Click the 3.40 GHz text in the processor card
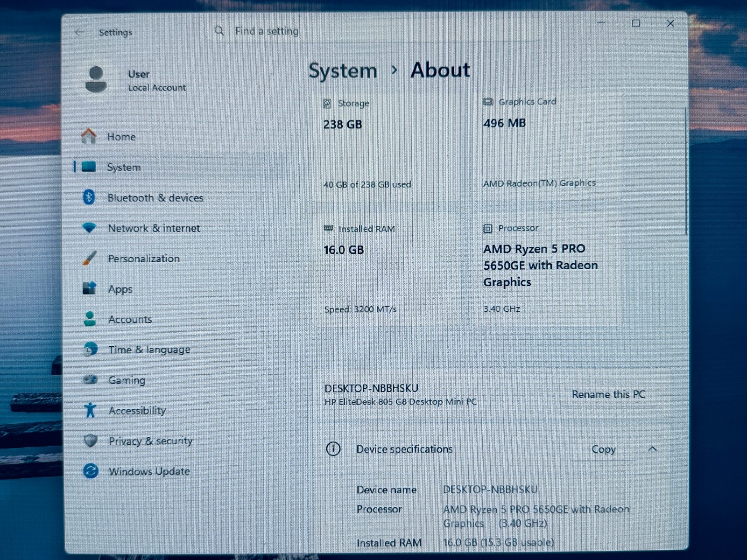The height and width of the screenshot is (560, 747). [x=501, y=308]
